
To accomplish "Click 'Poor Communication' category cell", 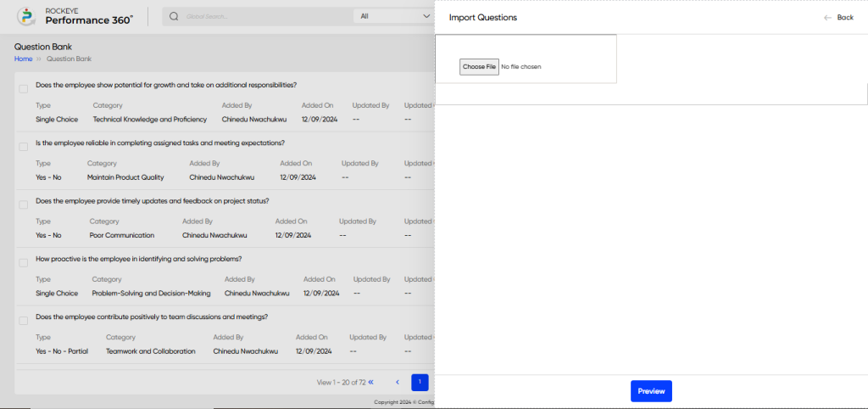I will click(122, 235).
